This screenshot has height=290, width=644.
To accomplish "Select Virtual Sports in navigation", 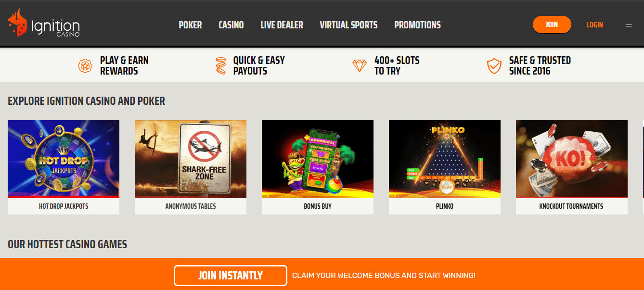I will pos(348,25).
